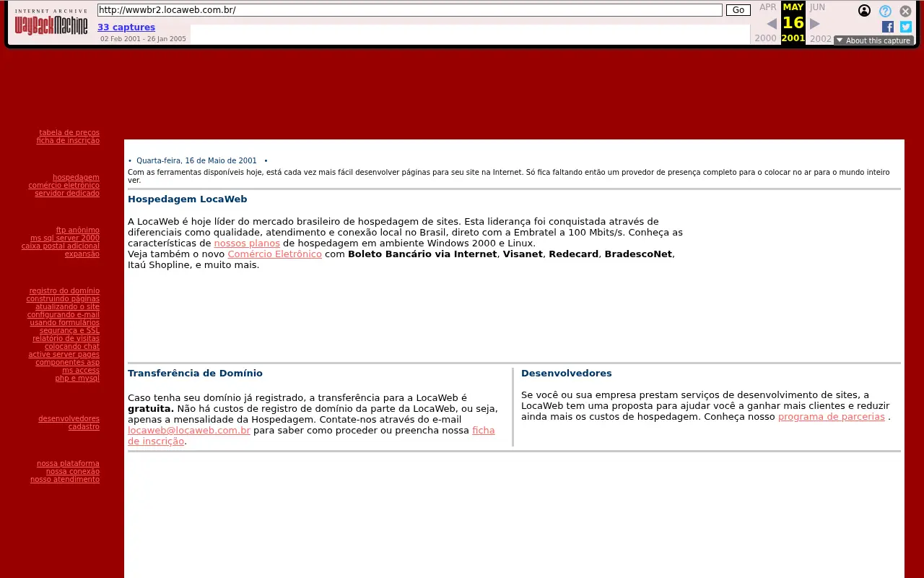
Task: Click the capture timeline sparkline
Action: click(470, 34)
